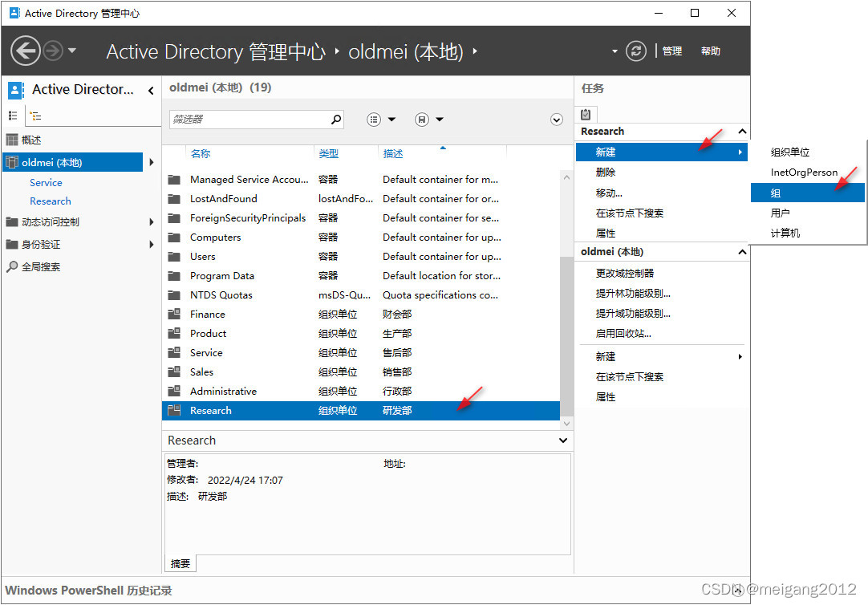Collapse the Research tasks section
868x605 pixels.
pos(742,132)
